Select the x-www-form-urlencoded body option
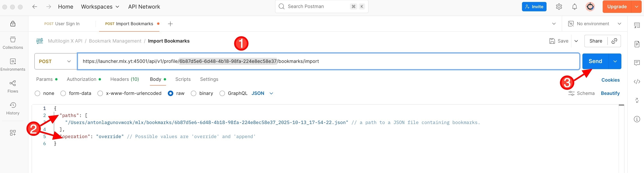 pos(100,93)
